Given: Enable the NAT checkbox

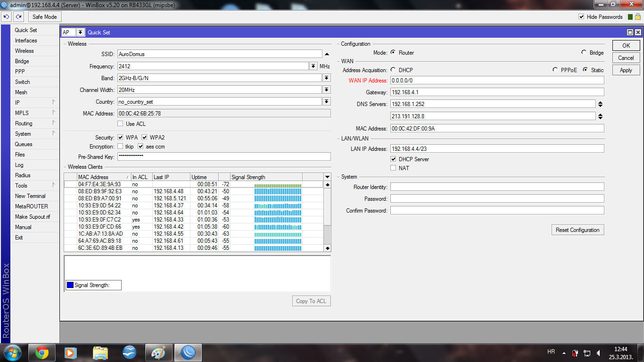Looking at the screenshot, I should [x=394, y=168].
